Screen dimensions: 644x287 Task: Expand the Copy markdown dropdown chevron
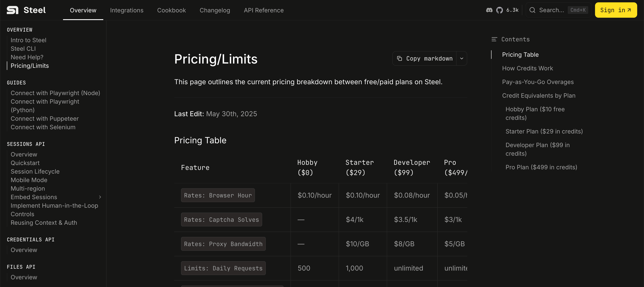(x=461, y=58)
